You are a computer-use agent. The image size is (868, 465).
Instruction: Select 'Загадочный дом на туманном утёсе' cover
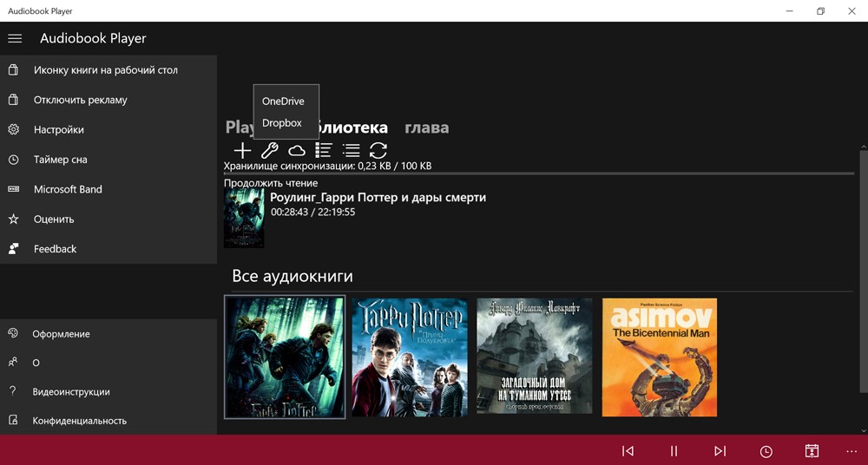(534, 356)
